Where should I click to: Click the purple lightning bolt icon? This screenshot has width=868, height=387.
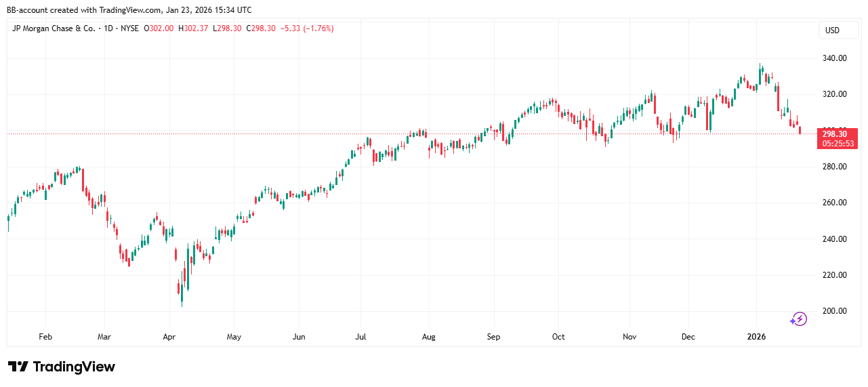[799, 319]
